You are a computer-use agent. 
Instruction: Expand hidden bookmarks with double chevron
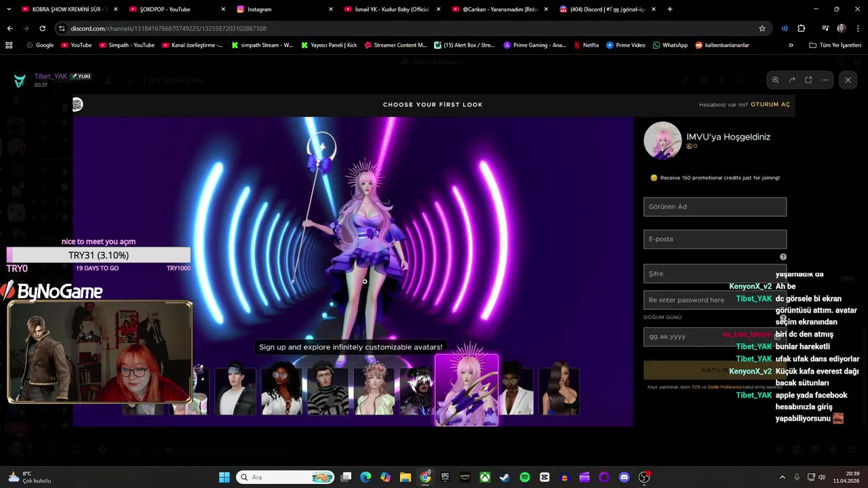(x=791, y=45)
